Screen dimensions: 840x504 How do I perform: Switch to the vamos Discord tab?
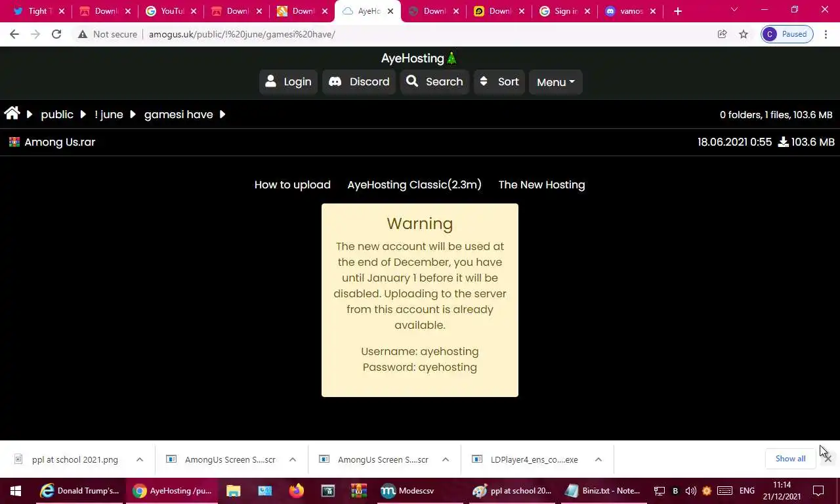click(630, 11)
